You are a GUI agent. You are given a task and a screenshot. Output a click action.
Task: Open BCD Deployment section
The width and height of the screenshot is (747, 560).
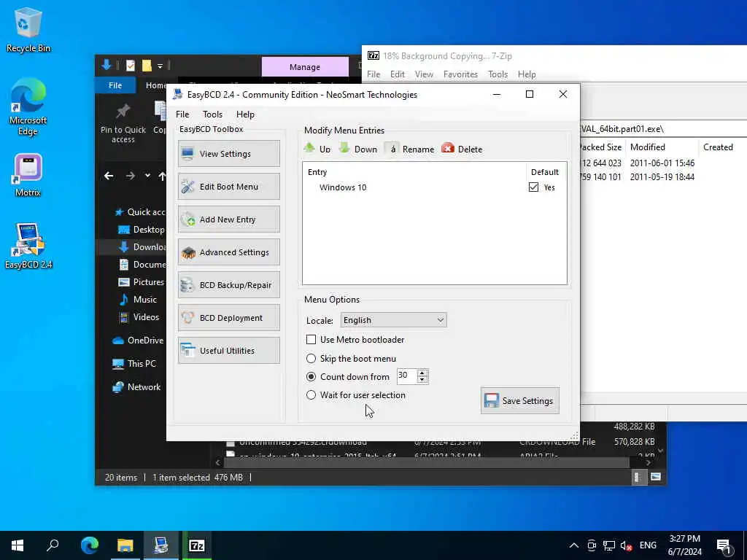point(228,318)
